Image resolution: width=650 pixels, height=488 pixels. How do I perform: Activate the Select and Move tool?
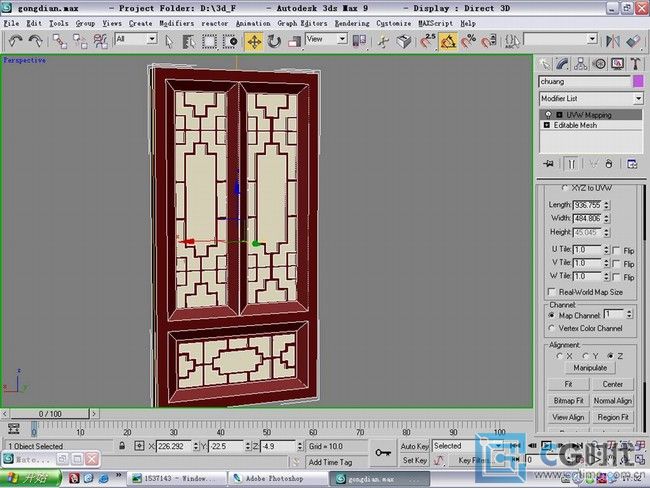pyautogui.click(x=254, y=41)
